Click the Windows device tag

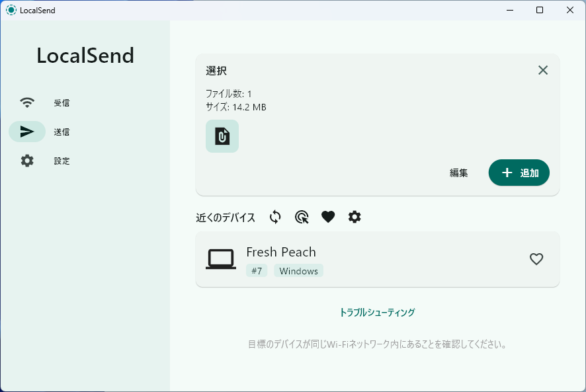pyautogui.click(x=298, y=271)
